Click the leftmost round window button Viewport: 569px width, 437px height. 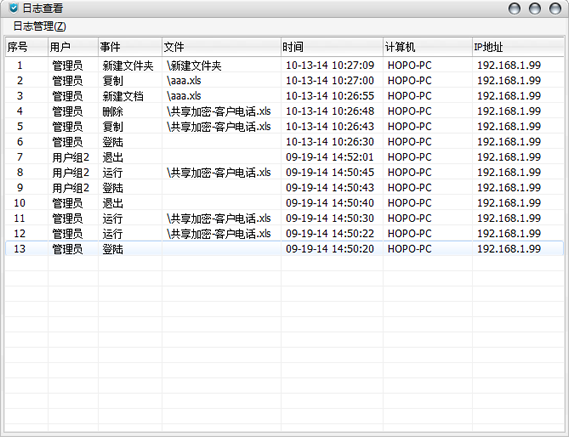coord(514,8)
